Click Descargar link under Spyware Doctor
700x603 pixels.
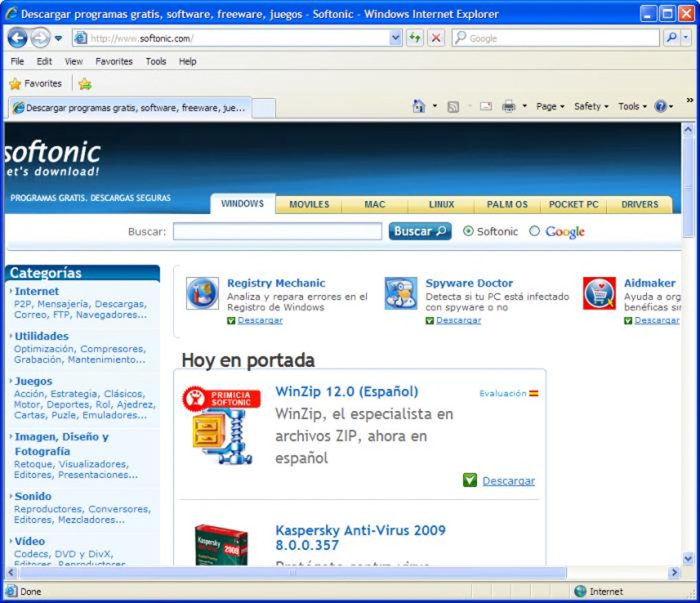click(458, 320)
